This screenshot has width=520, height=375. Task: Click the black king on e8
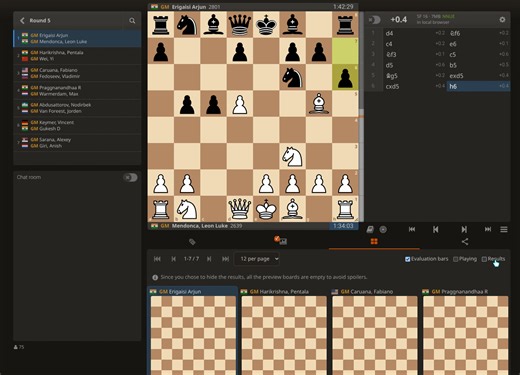click(266, 25)
